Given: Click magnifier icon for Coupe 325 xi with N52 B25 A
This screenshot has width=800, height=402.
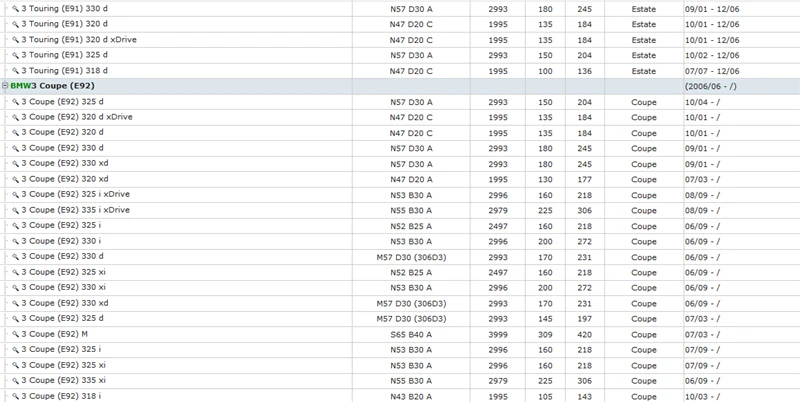Looking at the screenshot, I should click(15, 272).
